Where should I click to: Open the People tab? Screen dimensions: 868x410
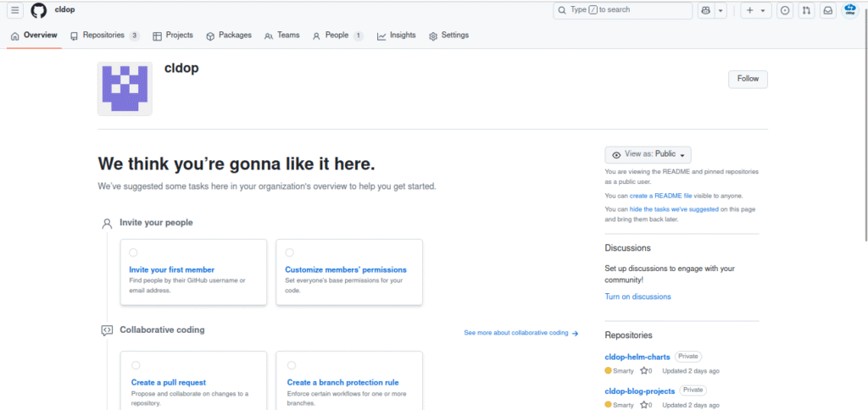coord(337,36)
